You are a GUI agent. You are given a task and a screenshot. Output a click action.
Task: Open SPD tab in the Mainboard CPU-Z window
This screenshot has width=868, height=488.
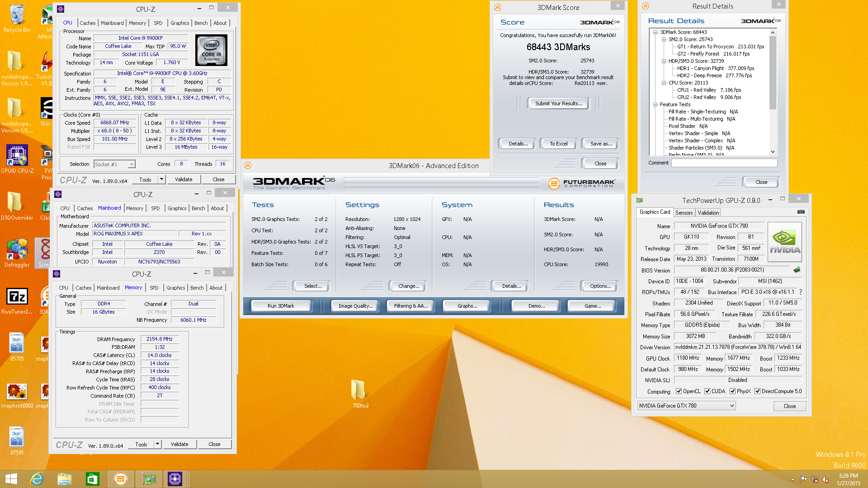point(155,208)
